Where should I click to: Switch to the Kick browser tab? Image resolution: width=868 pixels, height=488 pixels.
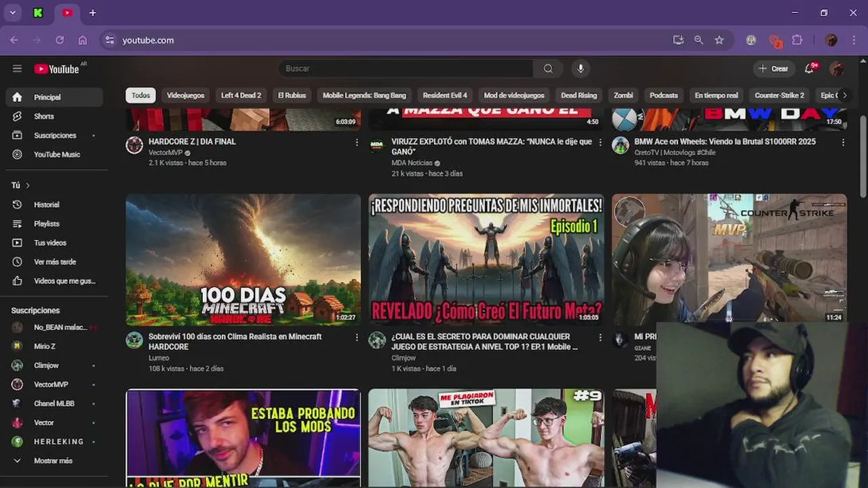point(39,12)
